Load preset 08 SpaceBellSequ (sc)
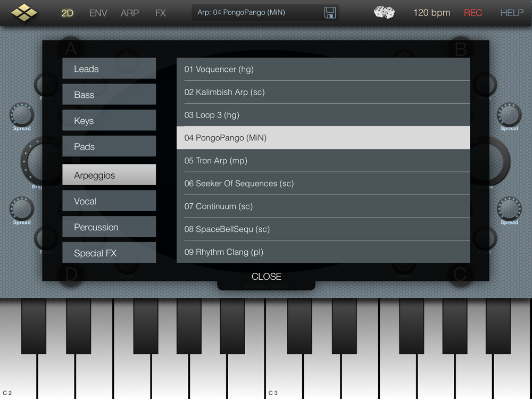The height and width of the screenshot is (399, 532). point(323,229)
